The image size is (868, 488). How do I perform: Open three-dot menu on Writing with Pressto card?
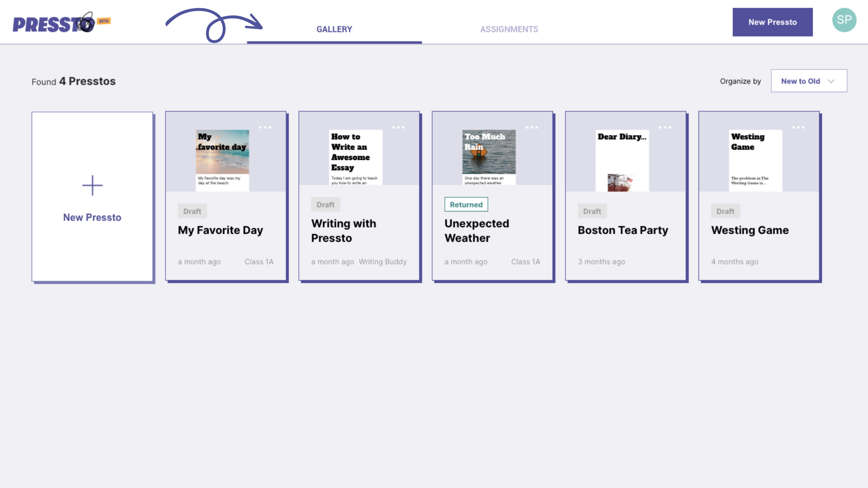point(398,127)
